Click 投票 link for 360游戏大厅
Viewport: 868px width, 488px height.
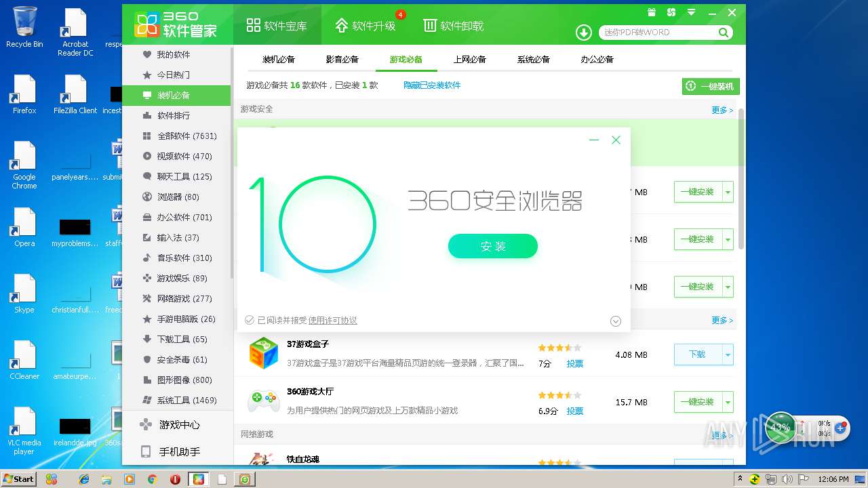575,411
